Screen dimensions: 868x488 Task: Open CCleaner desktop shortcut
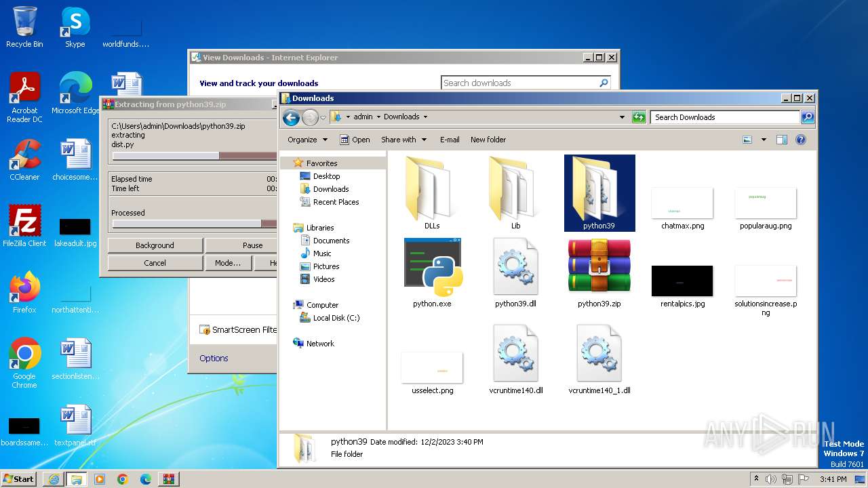tap(24, 160)
